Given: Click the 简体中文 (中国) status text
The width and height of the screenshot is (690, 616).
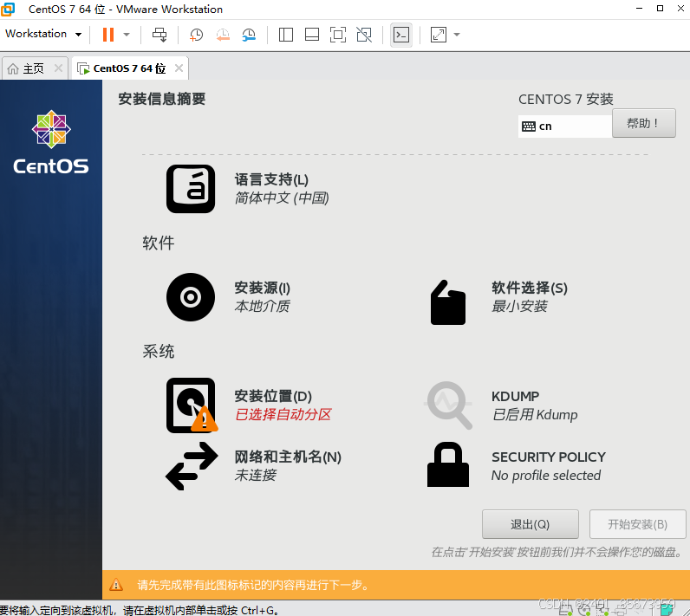Looking at the screenshot, I should (282, 198).
